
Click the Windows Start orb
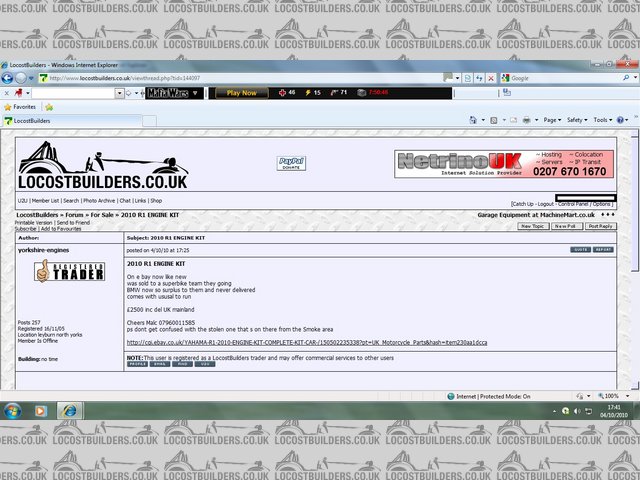point(13,411)
